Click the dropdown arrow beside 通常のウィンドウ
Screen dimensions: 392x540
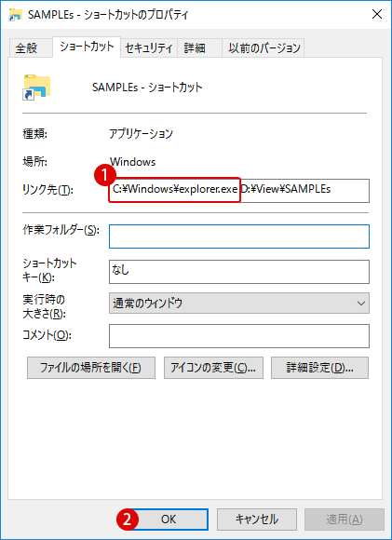coord(361,304)
